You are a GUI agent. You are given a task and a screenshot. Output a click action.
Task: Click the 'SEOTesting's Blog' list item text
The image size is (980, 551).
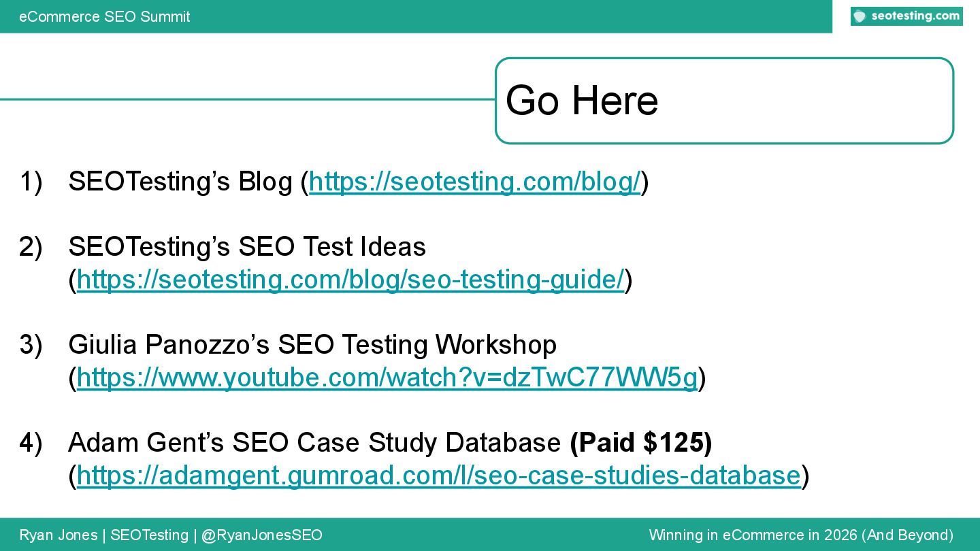click(x=180, y=182)
